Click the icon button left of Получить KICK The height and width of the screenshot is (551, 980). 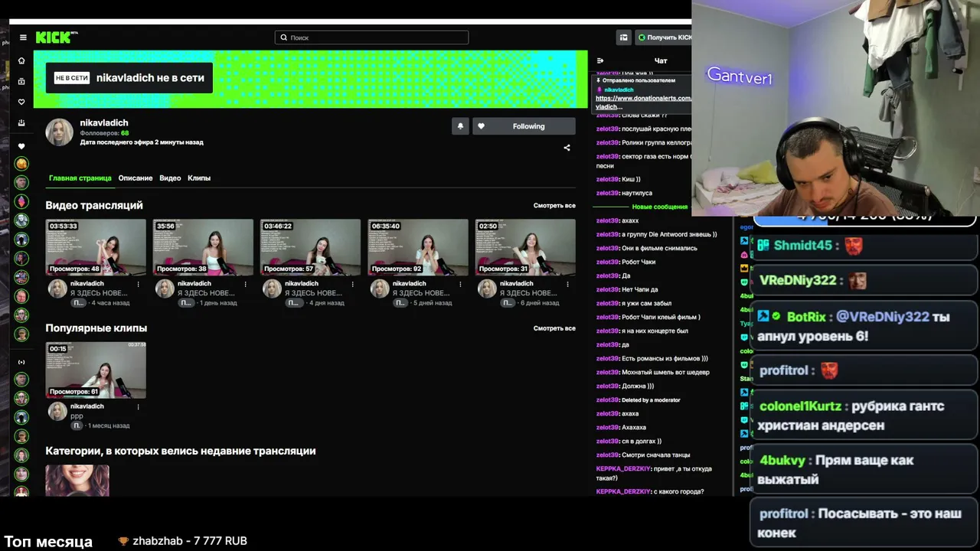[x=624, y=37]
